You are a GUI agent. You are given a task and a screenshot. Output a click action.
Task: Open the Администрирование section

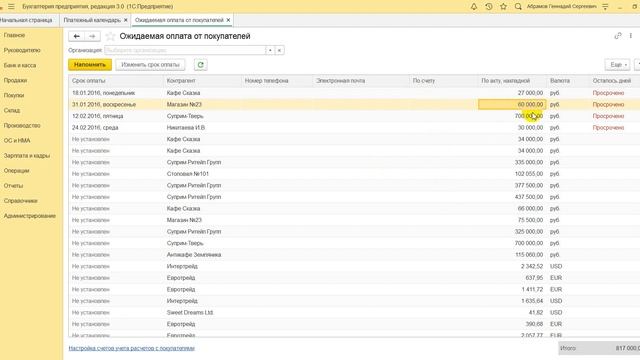pos(29,216)
